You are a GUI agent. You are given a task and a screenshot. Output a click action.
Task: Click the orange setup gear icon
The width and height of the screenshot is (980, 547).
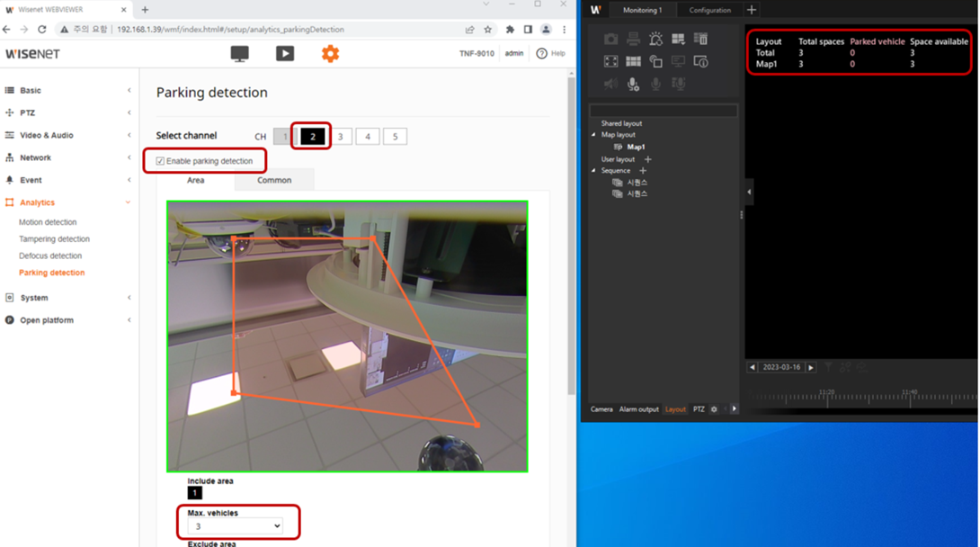(330, 54)
